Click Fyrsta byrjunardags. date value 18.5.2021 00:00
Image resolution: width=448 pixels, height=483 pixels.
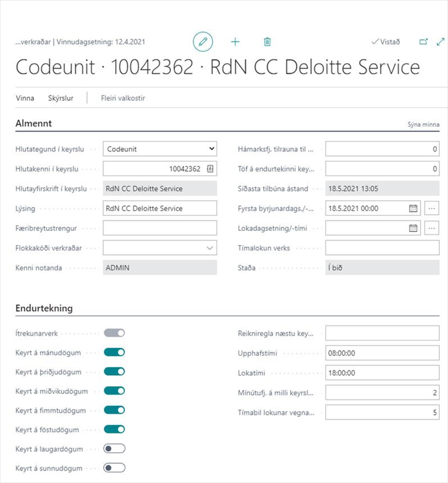point(353,208)
